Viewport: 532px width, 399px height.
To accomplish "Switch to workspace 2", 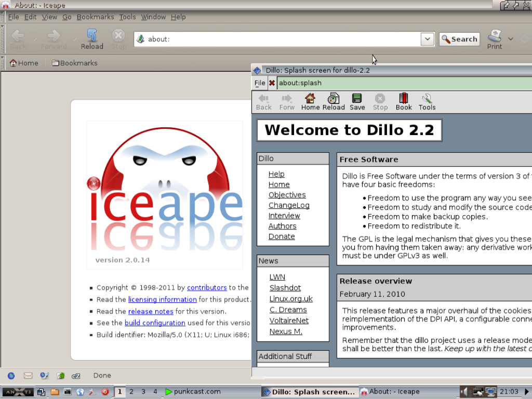I will 131,392.
